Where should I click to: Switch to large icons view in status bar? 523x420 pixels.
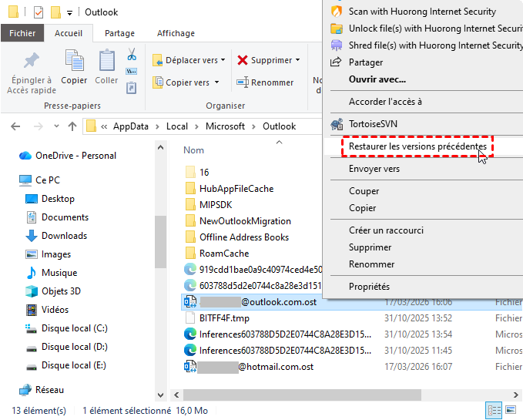tap(511, 410)
